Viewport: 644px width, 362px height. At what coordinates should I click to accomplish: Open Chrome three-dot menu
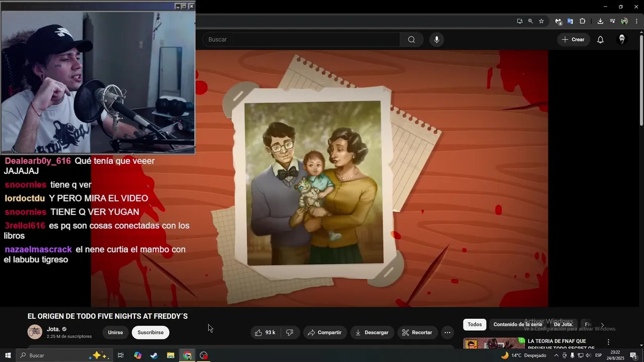(636, 21)
